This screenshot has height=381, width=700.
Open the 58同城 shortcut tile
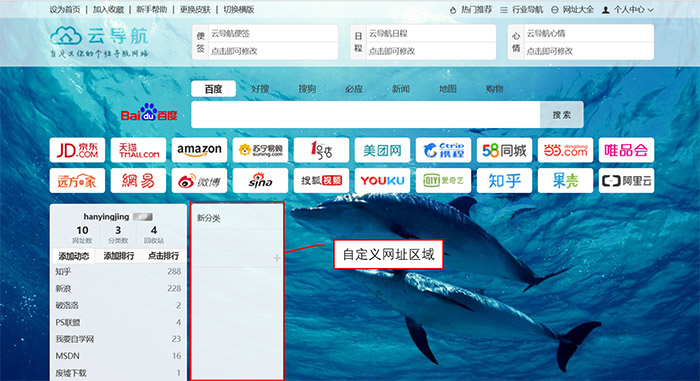click(504, 150)
